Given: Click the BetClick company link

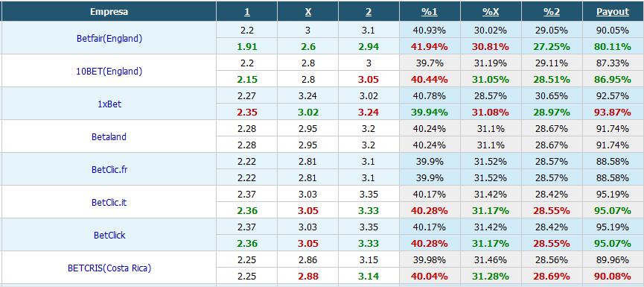Looking at the screenshot, I should click(x=109, y=236).
